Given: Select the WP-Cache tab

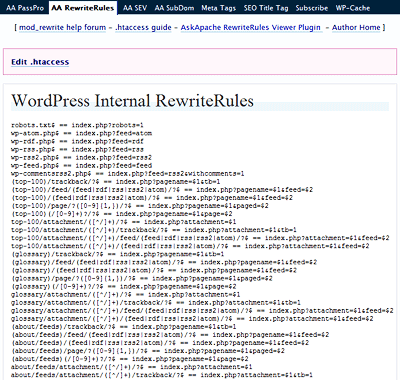Looking at the screenshot, I should click(x=353, y=8).
